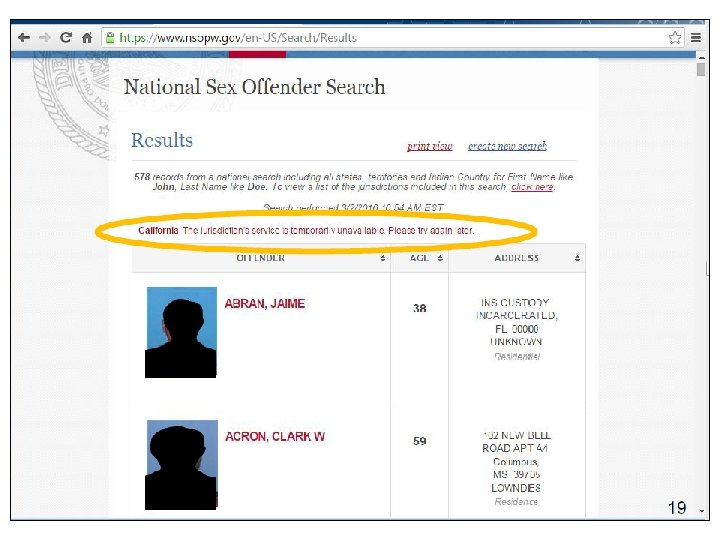Click the National Sex Offender Search heading

pos(254,87)
